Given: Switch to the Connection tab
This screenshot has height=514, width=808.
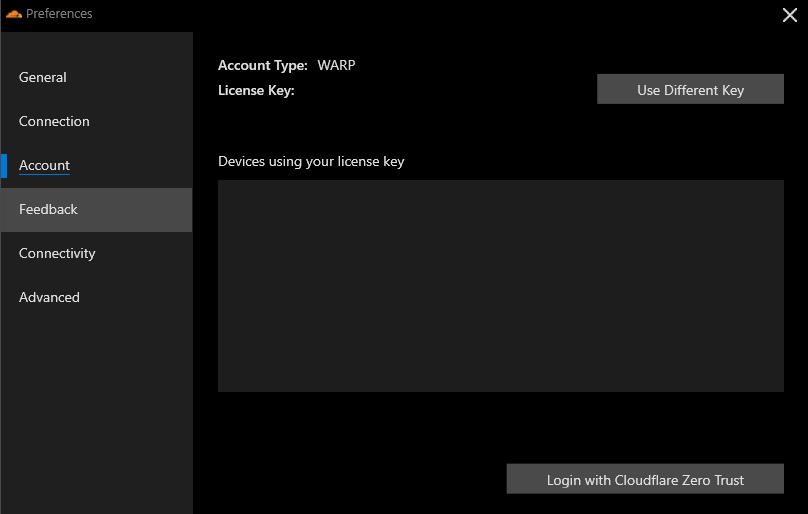Looking at the screenshot, I should 96,121.
